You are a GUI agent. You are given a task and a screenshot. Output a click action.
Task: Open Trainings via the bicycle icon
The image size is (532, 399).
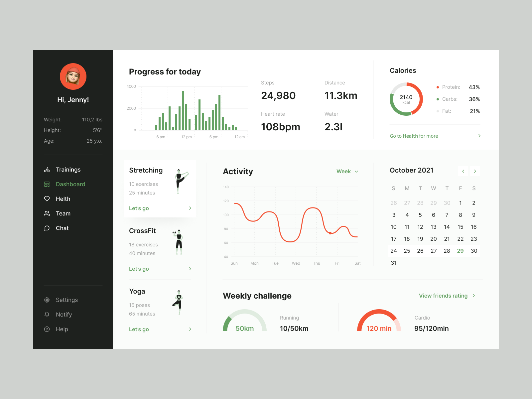click(x=47, y=170)
